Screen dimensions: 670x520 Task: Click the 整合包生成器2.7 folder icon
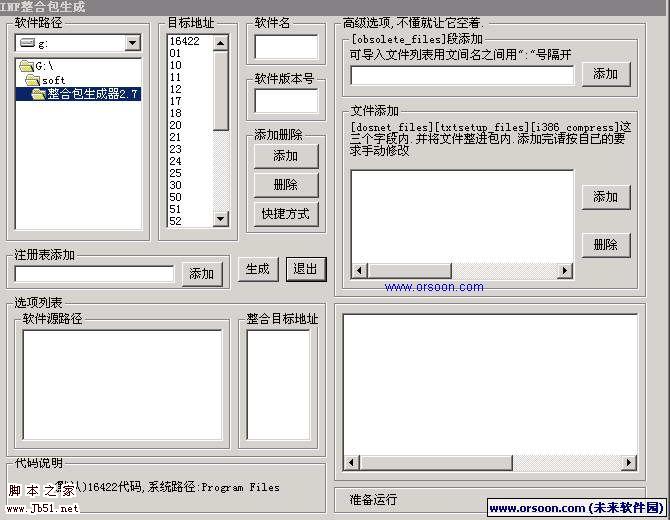click(x=38, y=94)
